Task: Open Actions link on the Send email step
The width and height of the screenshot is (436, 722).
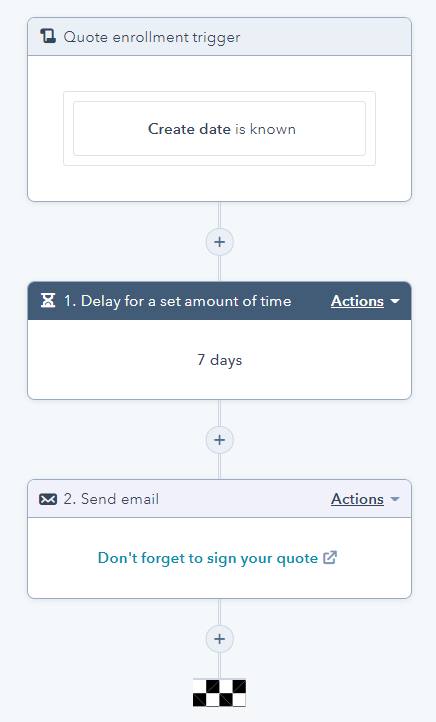Action: [x=357, y=499]
